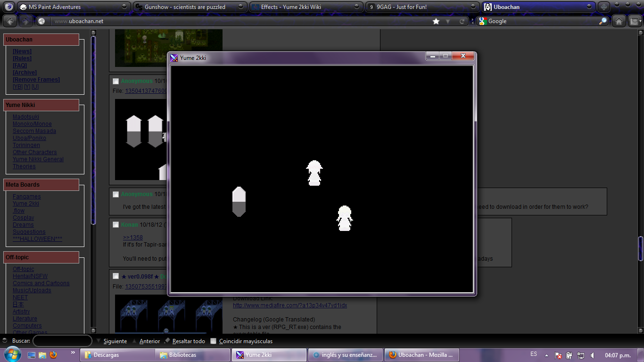The width and height of the screenshot is (644, 362).
Task: Close the Gunshow tab
Action: [x=241, y=7]
